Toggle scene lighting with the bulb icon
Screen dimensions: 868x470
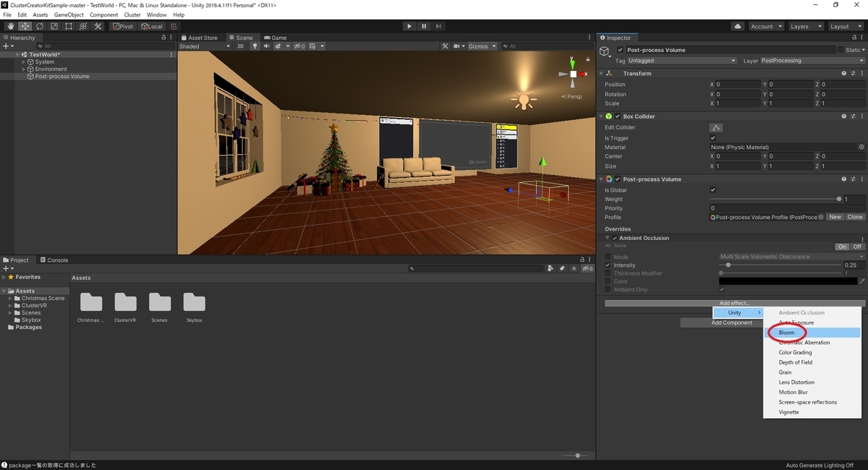coord(254,46)
